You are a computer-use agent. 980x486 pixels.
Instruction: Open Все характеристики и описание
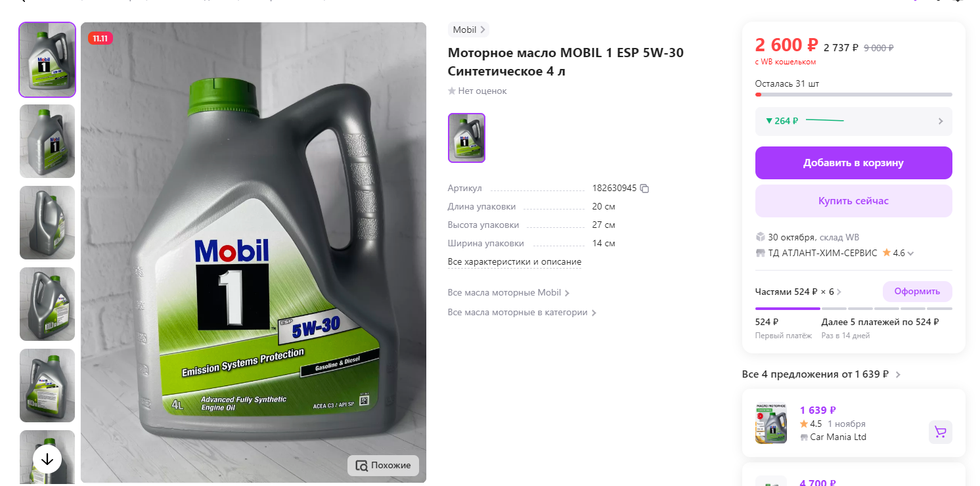click(x=514, y=262)
